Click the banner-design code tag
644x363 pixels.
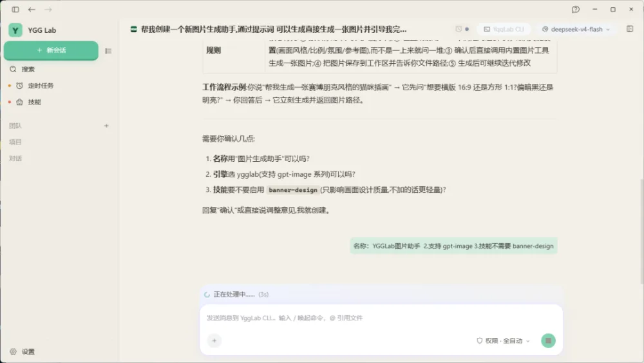(293, 190)
